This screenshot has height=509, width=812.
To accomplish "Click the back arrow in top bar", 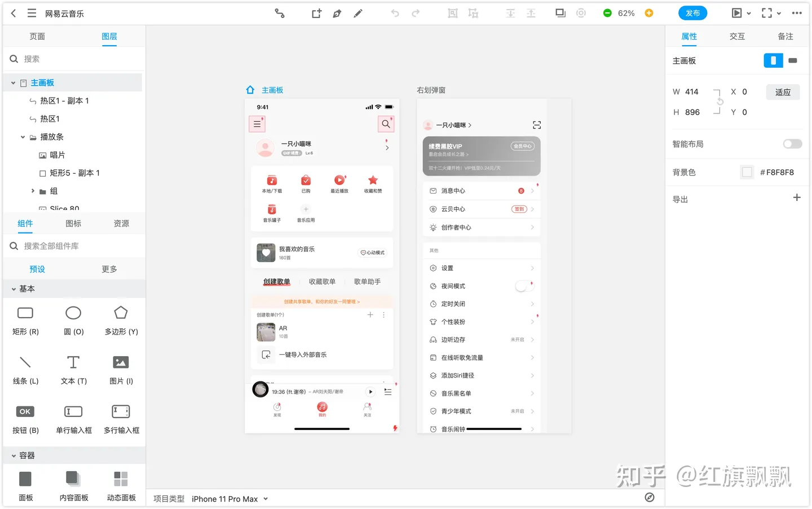I will [x=14, y=13].
